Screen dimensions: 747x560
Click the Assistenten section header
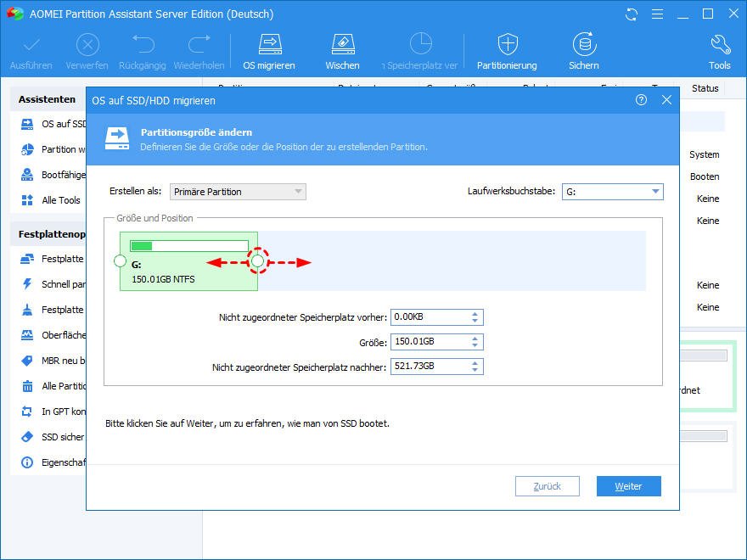click(48, 99)
